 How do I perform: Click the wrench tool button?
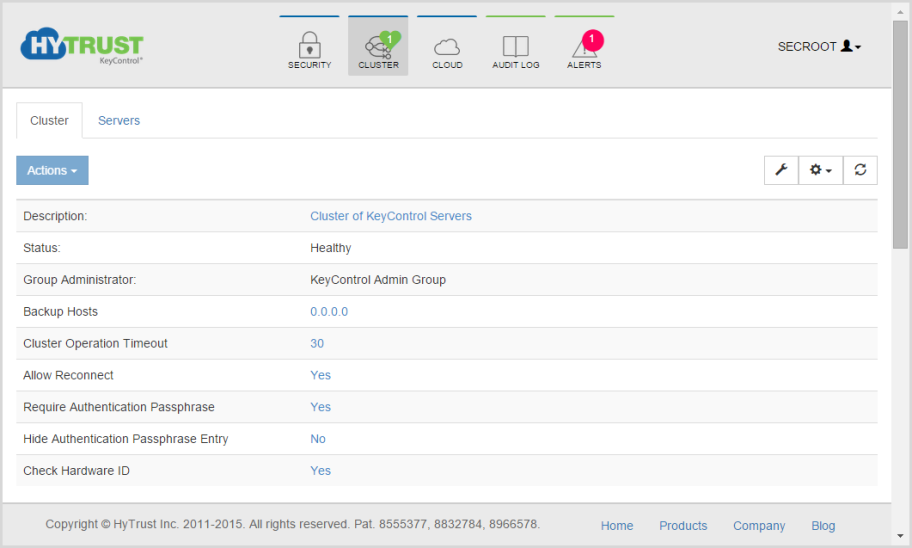tap(781, 170)
